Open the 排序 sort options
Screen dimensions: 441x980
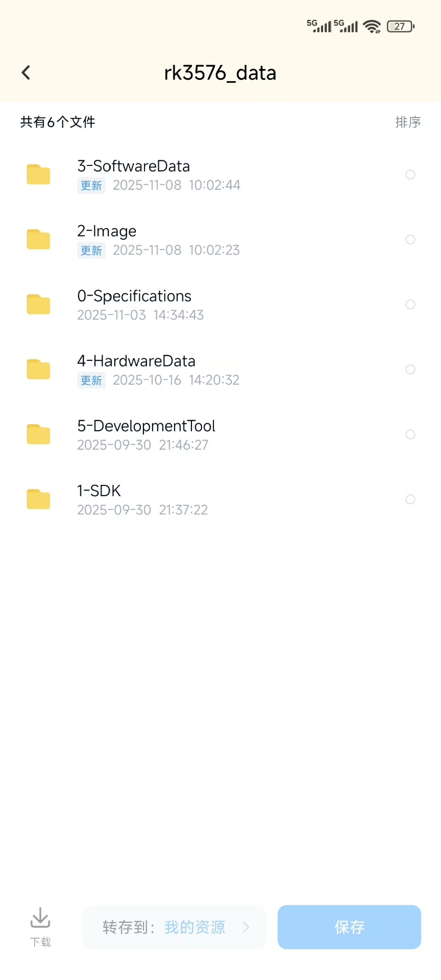click(408, 122)
